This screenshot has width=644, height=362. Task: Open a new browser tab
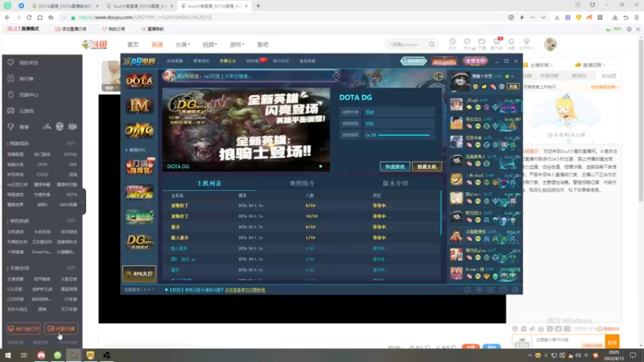258,6
